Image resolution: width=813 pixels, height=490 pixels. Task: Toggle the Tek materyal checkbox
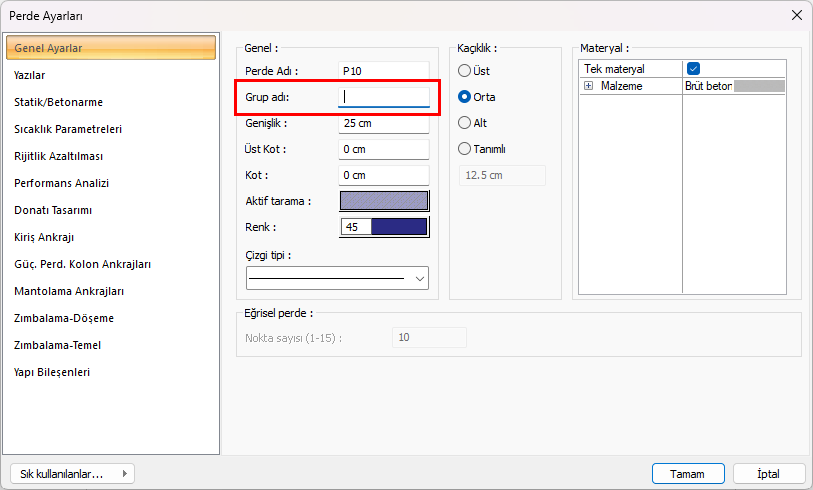(x=693, y=69)
